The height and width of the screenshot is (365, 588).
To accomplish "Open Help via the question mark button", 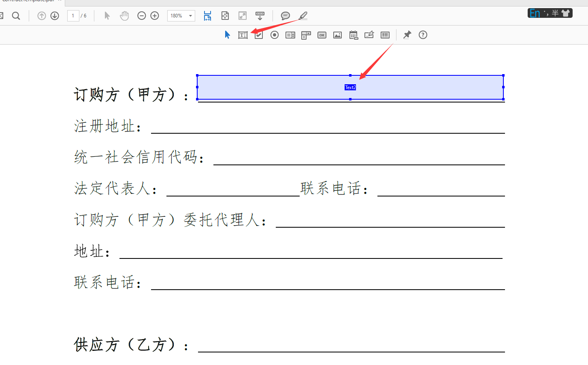I will tap(423, 35).
